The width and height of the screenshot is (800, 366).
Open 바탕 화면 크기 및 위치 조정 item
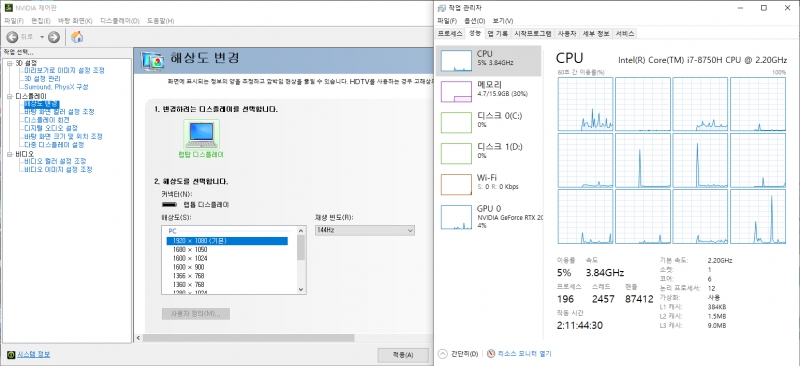point(63,136)
